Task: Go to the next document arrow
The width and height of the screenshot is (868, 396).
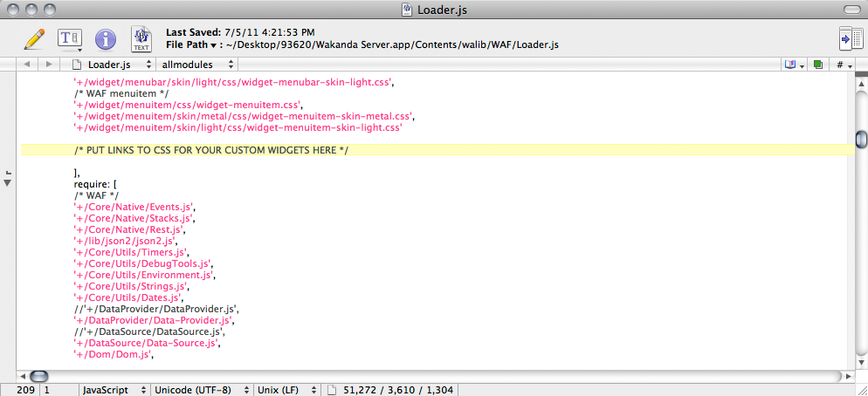Action: pyautogui.click(x=49, y=65)
